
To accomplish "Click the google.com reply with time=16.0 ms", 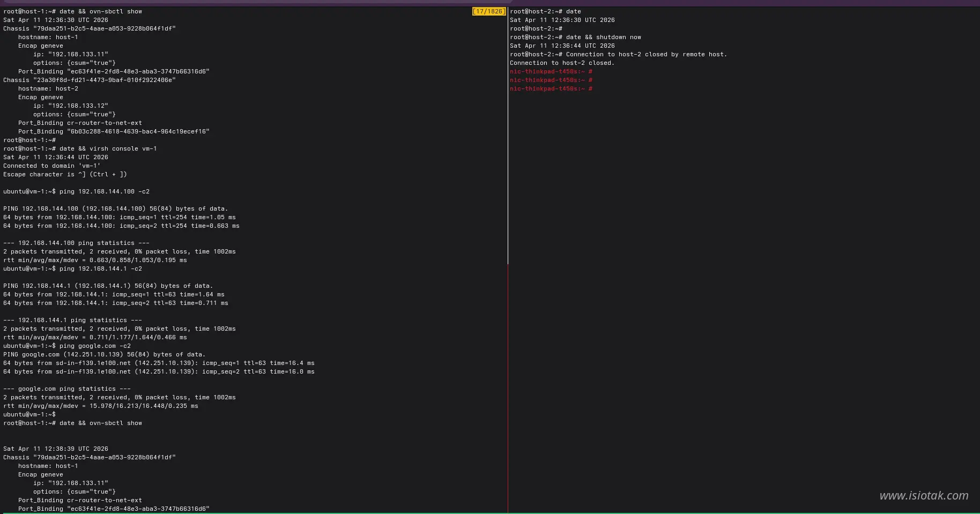I will coord(159,371).
